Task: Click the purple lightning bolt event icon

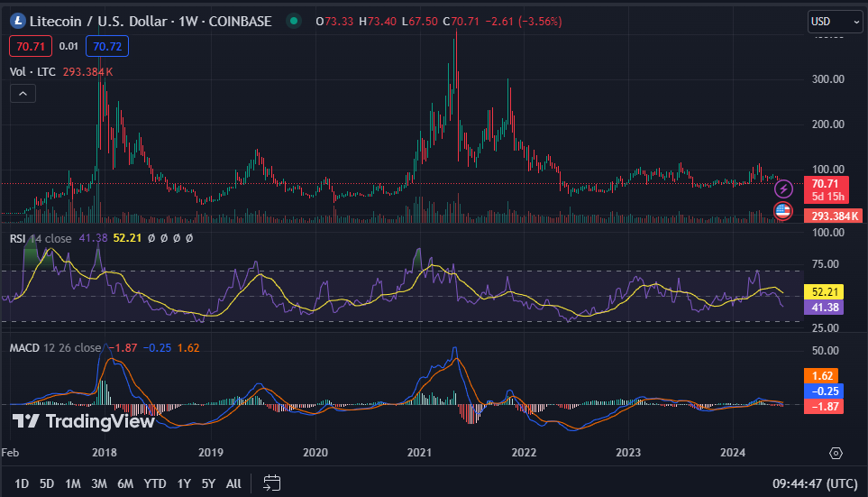Action: [x=783, y=189]
